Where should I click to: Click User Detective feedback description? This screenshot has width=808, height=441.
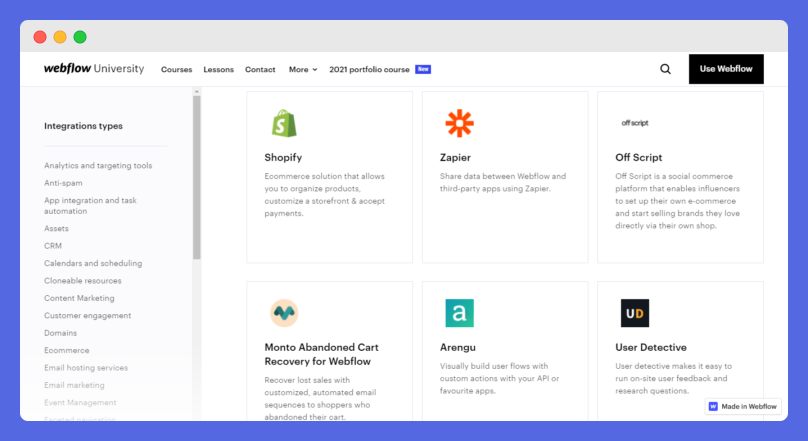pos(674,379)
